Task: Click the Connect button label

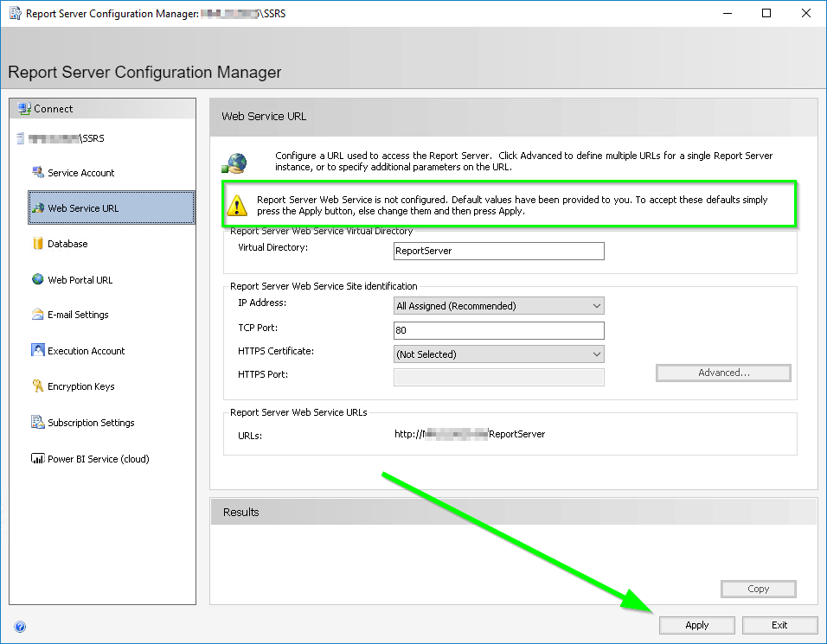Action: coord(54,109)
